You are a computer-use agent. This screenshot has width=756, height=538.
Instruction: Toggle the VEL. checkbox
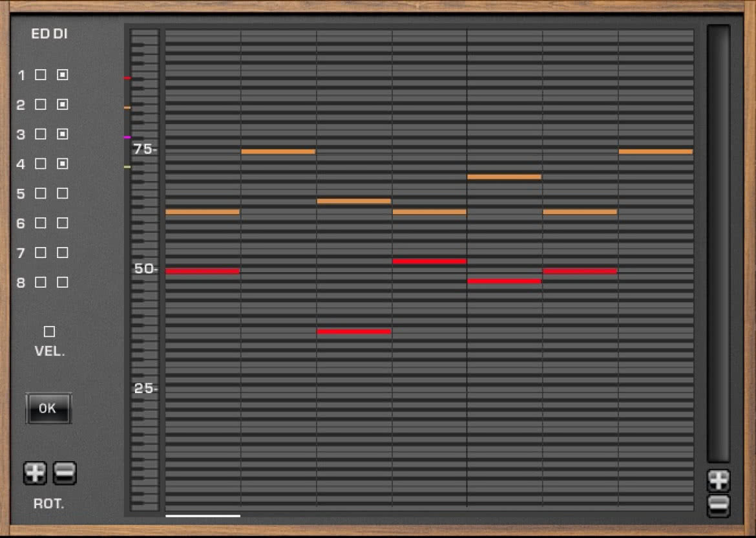pos(49,332)
